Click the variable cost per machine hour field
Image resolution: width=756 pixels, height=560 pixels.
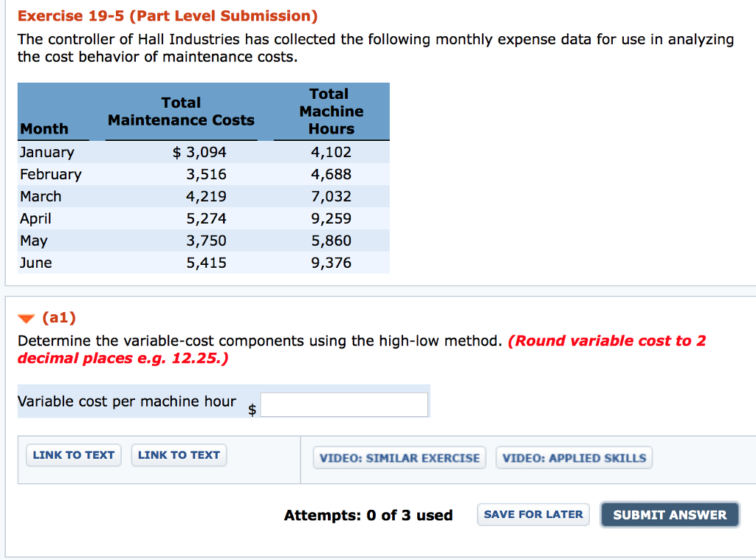pos(344,404)
